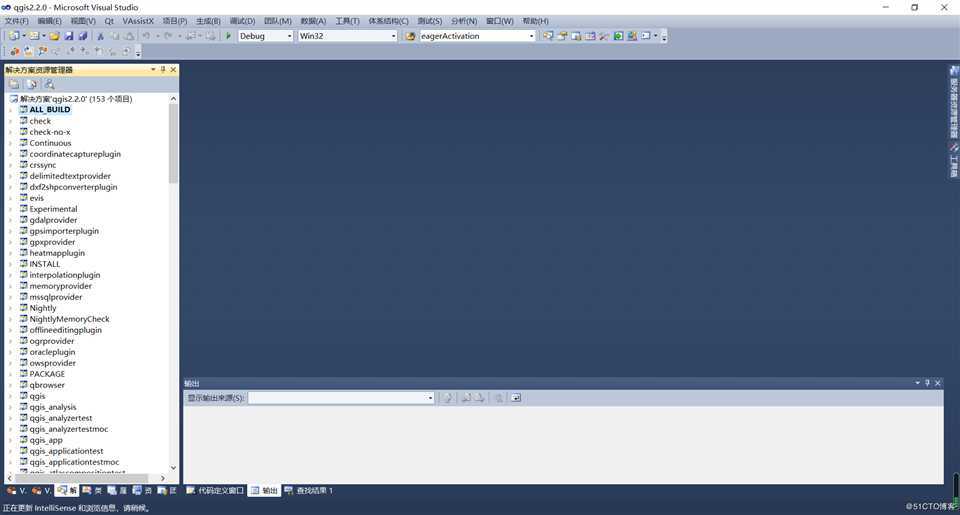Image resolution: width=960 pixels, height=515 pixels.
Task: Switch to the Find Results 1 tab
Action: 308,491
